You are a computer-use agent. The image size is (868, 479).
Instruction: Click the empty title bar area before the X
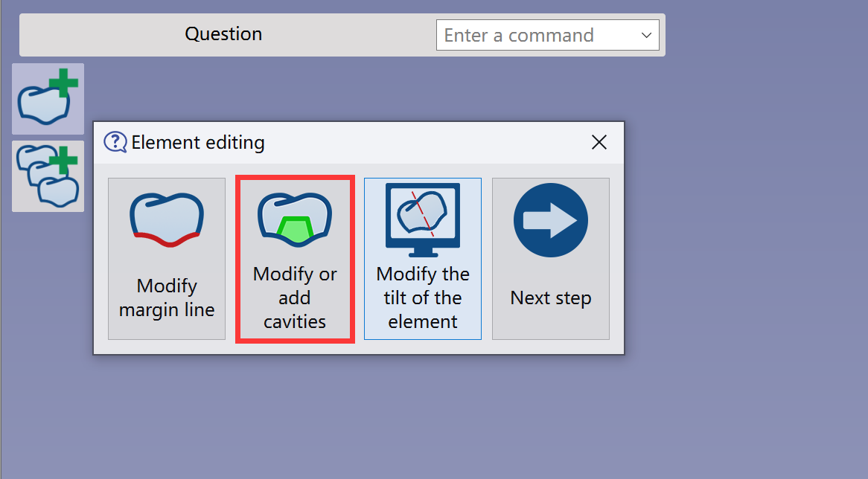(x=427, y=142)
